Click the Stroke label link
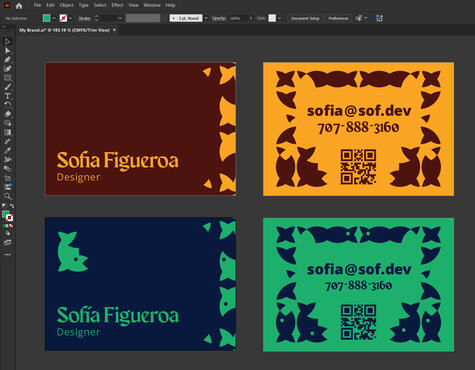The height and width of the screenshot is (370, 475). pos(84,18)
